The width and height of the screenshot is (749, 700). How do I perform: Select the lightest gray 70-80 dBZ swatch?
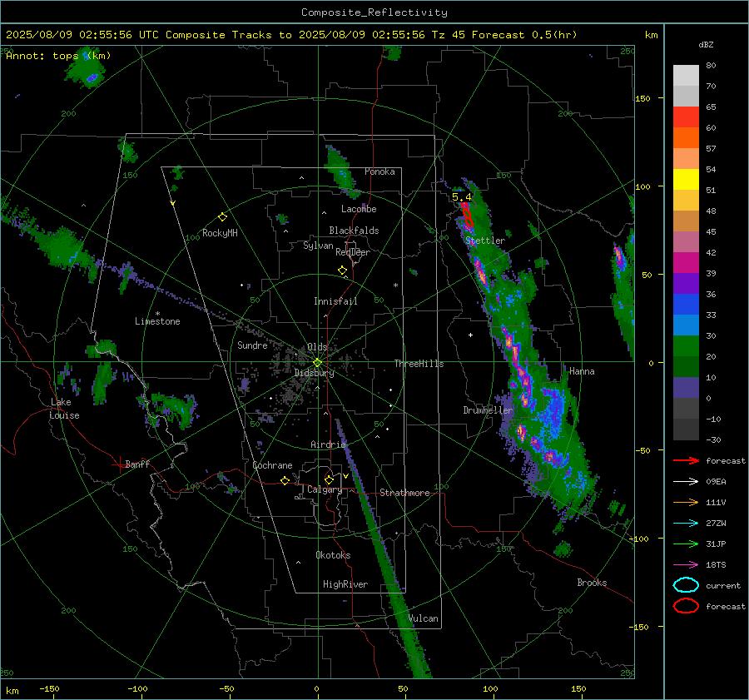pos(686,76)
